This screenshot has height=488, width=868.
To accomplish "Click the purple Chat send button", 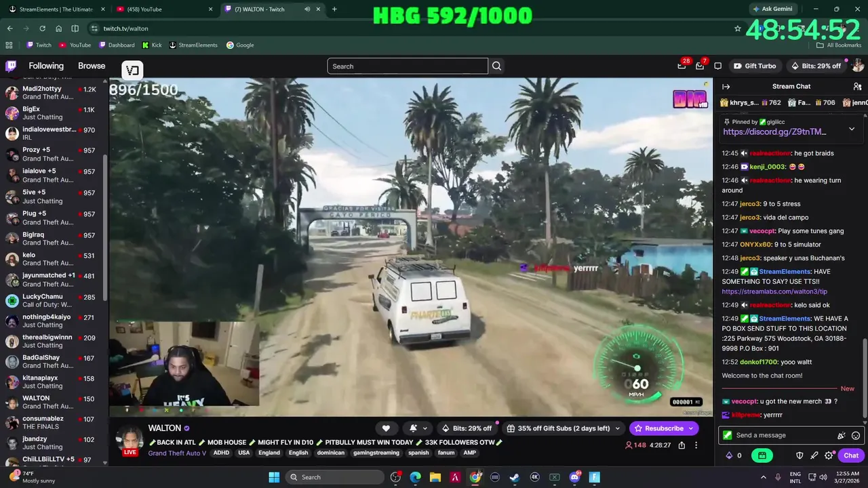I will (x=851, y=455).
